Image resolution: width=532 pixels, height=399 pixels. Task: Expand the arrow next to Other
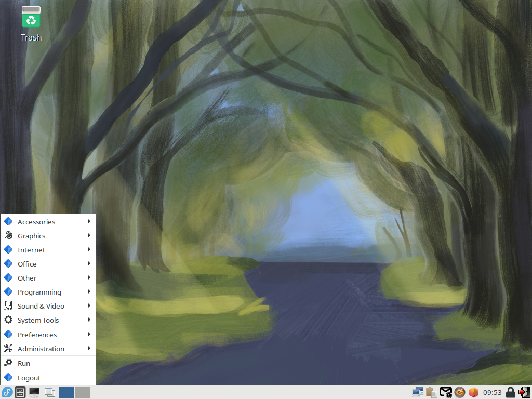(x=89, y=277)
